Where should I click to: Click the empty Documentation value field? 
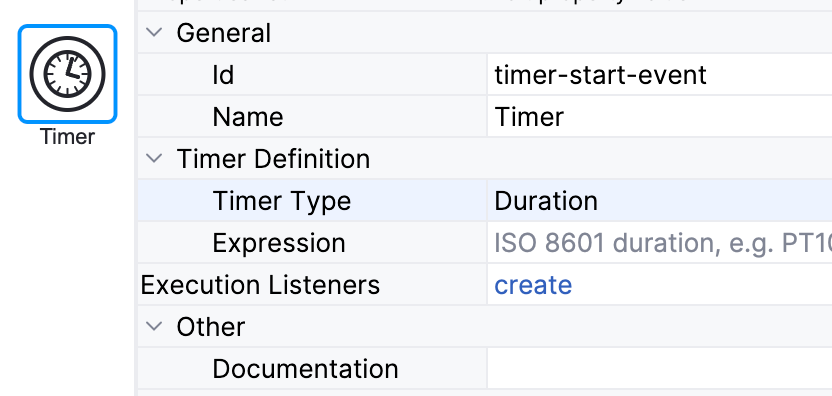tap(660, 369)
